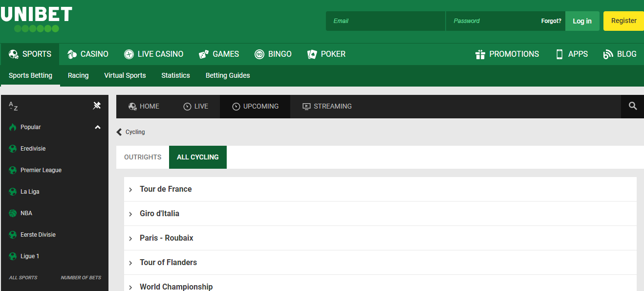Select the Racing subtab
The width and height of the screenshot is (644, 291).
pyautogui.click(x=78, y=76)
